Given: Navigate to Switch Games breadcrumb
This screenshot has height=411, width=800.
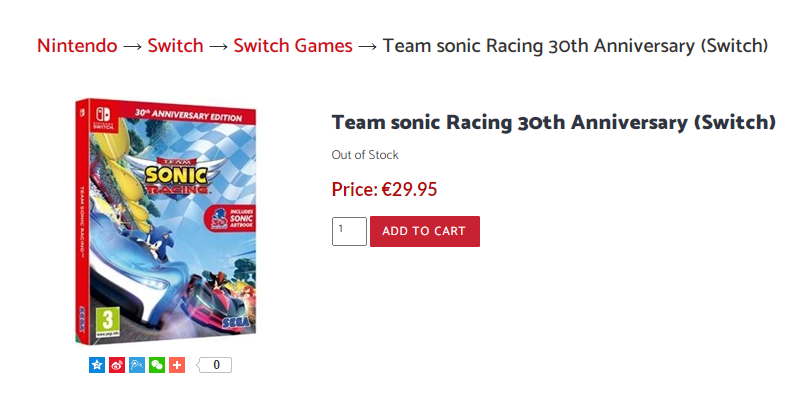Looking at the screenshot, I should click(292, 46).
